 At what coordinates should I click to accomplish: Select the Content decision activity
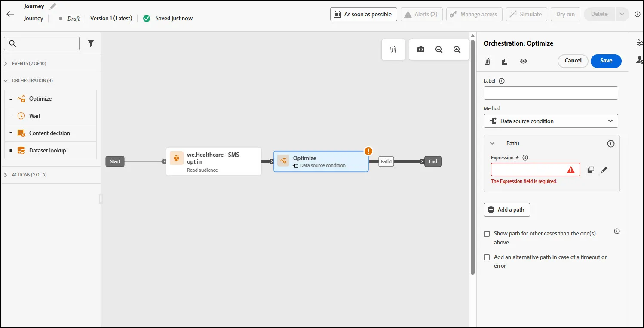click(x=51, y=133)
